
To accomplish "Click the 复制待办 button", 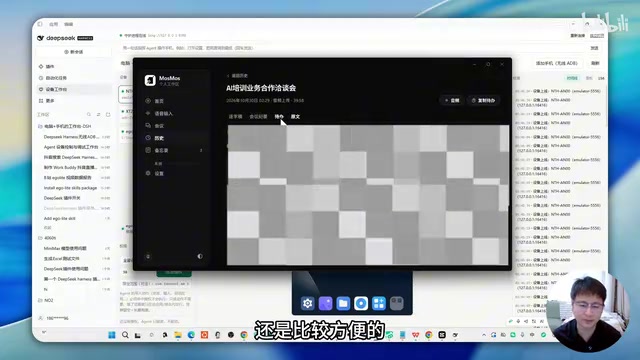I will (483, 100).
